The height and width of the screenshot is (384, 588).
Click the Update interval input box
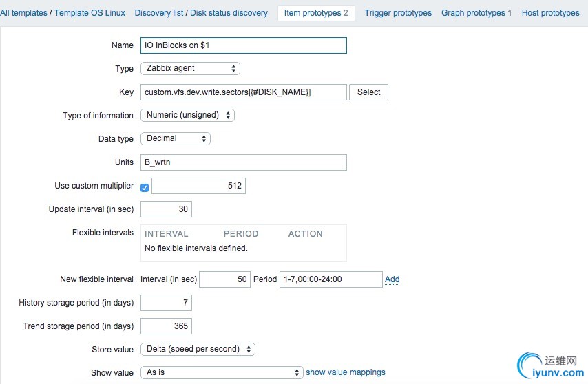[x=166, y=209]
